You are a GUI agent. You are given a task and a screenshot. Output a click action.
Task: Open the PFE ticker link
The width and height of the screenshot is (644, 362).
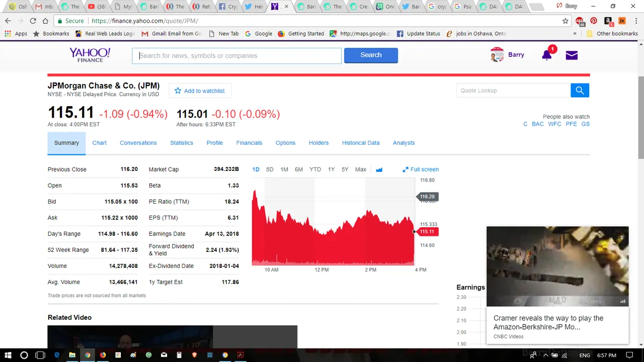[571, 124]
